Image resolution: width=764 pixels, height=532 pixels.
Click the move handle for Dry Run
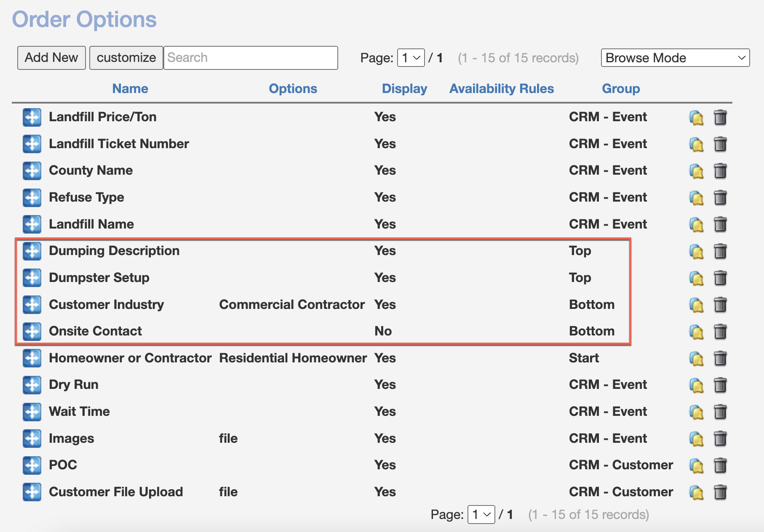tap(32, 385)
